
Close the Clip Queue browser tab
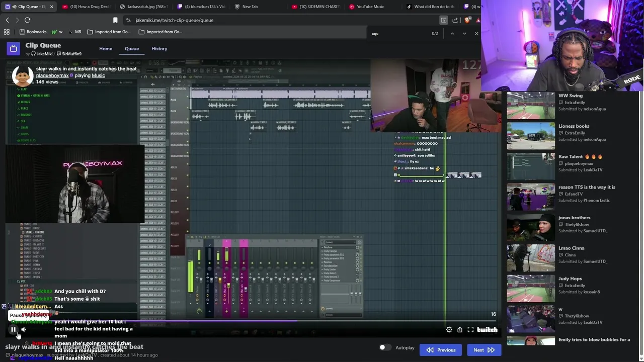[x=52, y=7]
